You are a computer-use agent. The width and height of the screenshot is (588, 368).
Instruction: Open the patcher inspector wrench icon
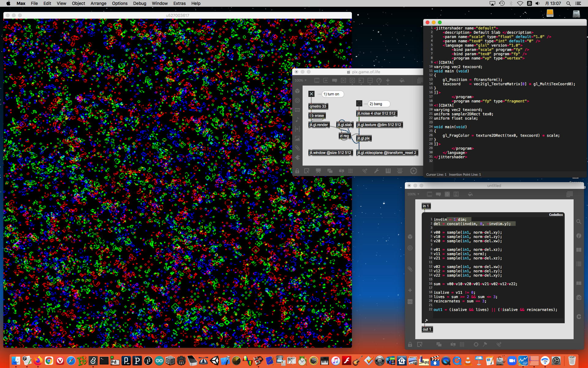tap(376, 171)
